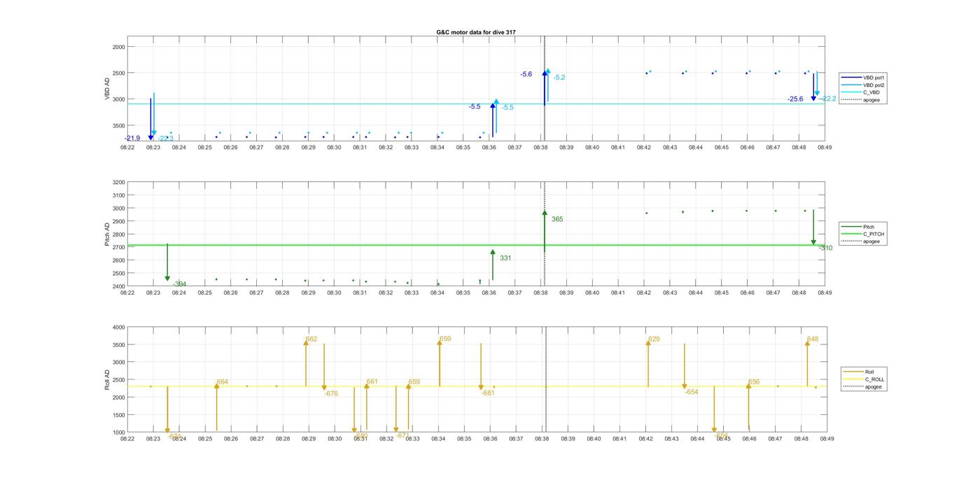Select the '659' roll label near 08:33

[x=414, y=382]
